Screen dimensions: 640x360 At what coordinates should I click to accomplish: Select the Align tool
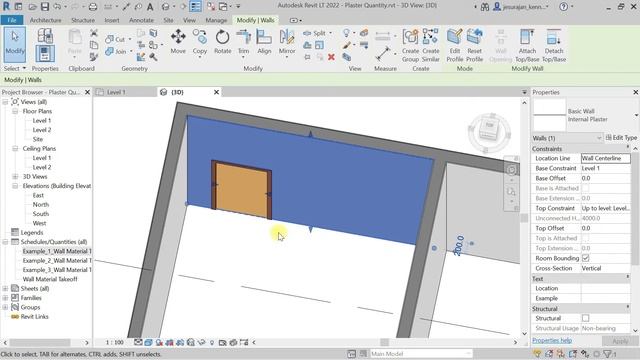pyautogui.click(x=264, y=41)
